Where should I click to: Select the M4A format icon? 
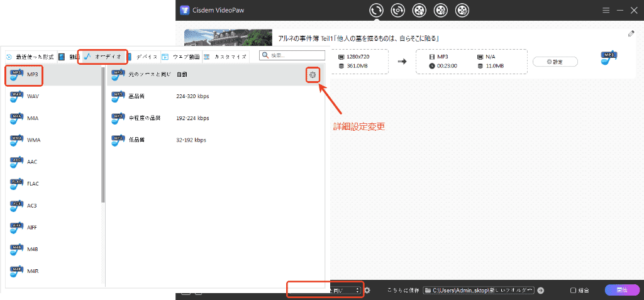tap(17, 118)
